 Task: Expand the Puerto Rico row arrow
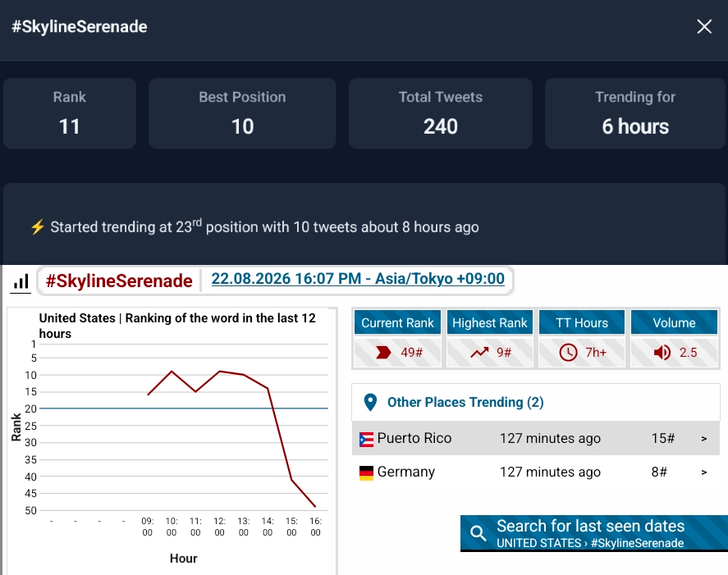click(x=704, y=439)
